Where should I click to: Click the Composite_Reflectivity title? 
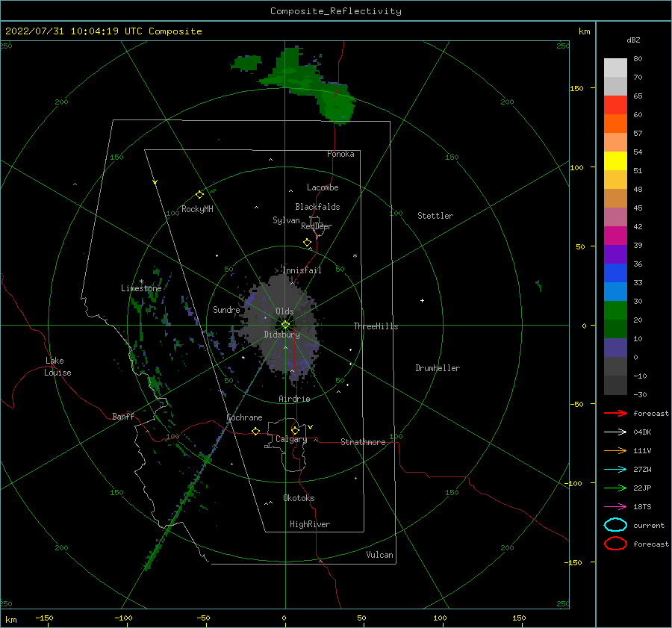pos(336,11)
